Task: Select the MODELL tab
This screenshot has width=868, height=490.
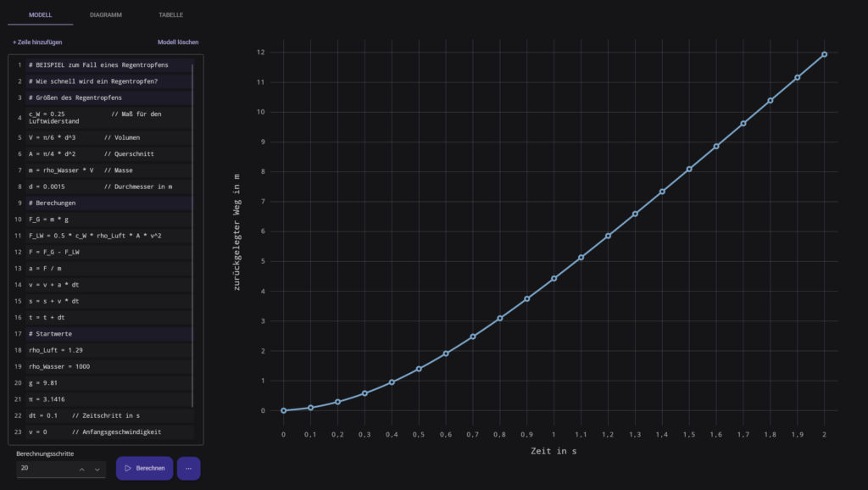Action: (40, 15)
